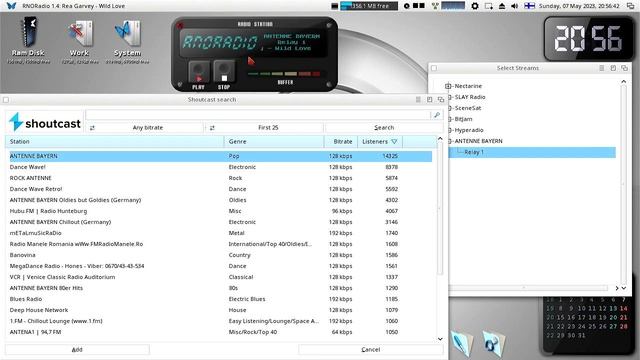Click the Listeners sort direction triangle
This screenshot has height=360, width=640.
coord(394,142)
